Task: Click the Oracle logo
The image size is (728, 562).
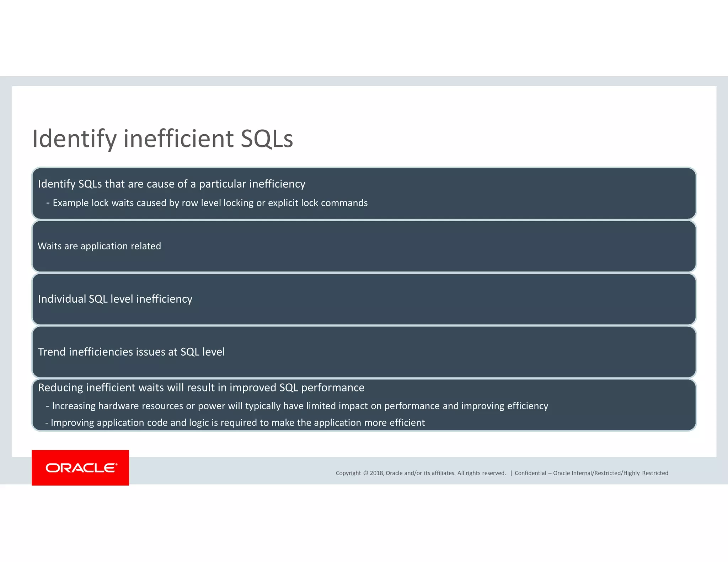Action: (x=80, y=468)
